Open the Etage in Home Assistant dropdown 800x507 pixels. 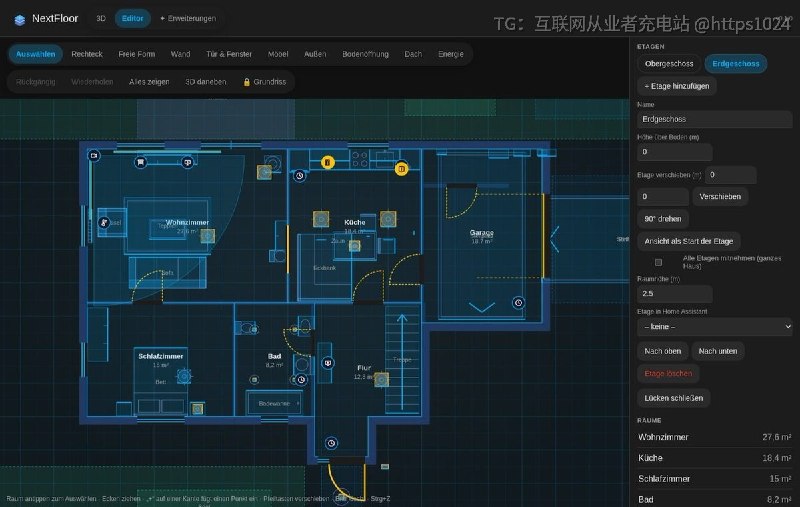pyautogui.click(x=715, y=326)
